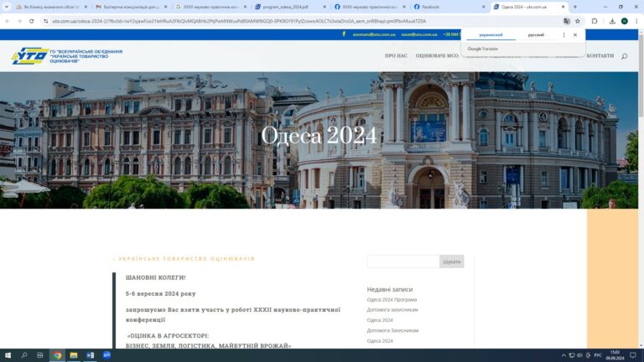This screenshot has height=362, width=644.
Task: Open the 'КОНТАКТИ' menu item
Action: coord(600,56)
